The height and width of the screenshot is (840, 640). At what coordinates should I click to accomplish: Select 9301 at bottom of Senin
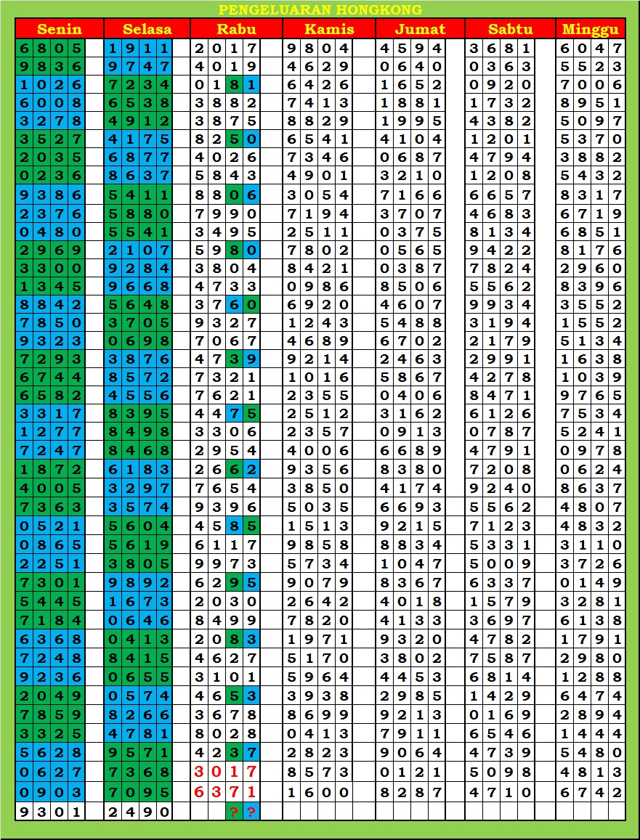click(50, 812)
